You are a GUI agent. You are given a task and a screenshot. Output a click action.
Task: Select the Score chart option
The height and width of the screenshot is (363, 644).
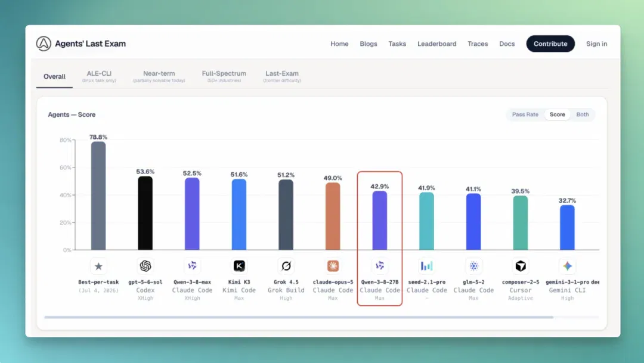[x=558, y=114]
